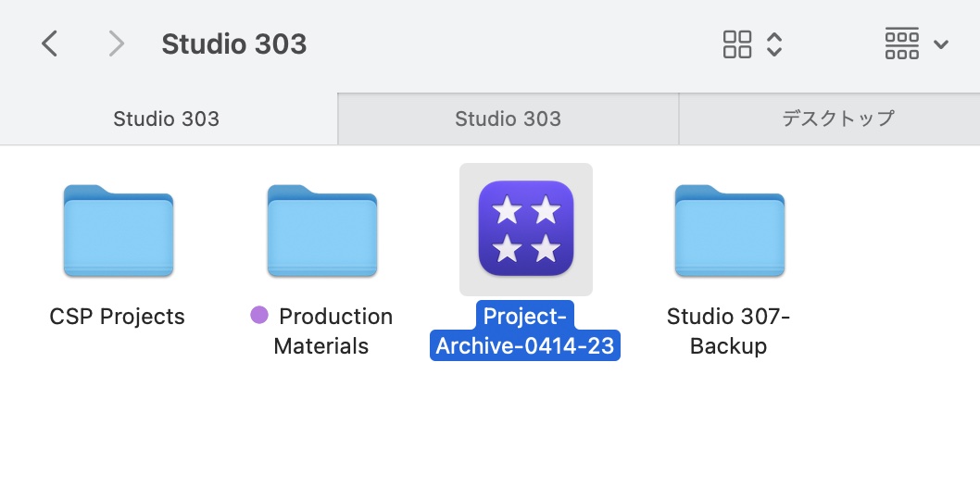
Task: Click the forward navigation arrow
Action: coord(116,44)
